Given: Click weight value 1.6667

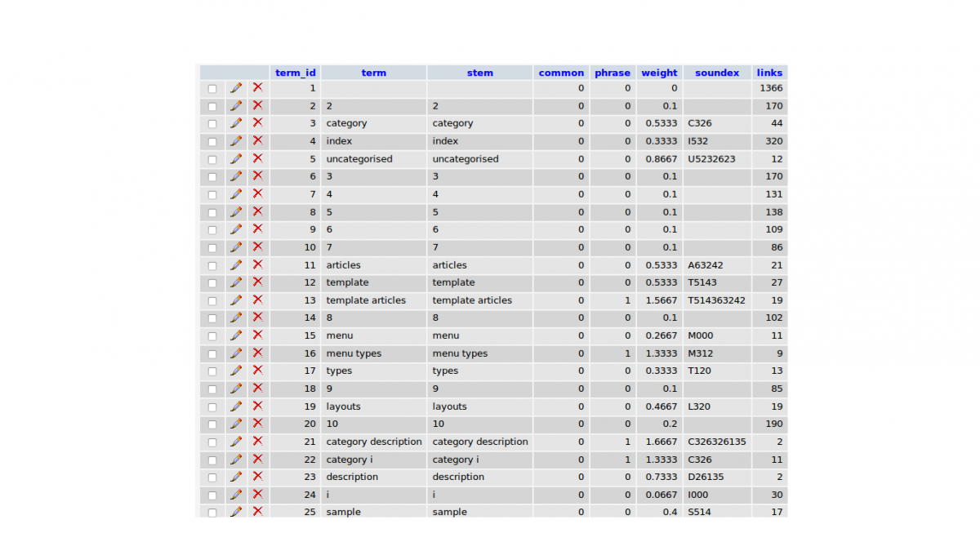Looking at the screenshot, I should (662, 442).
